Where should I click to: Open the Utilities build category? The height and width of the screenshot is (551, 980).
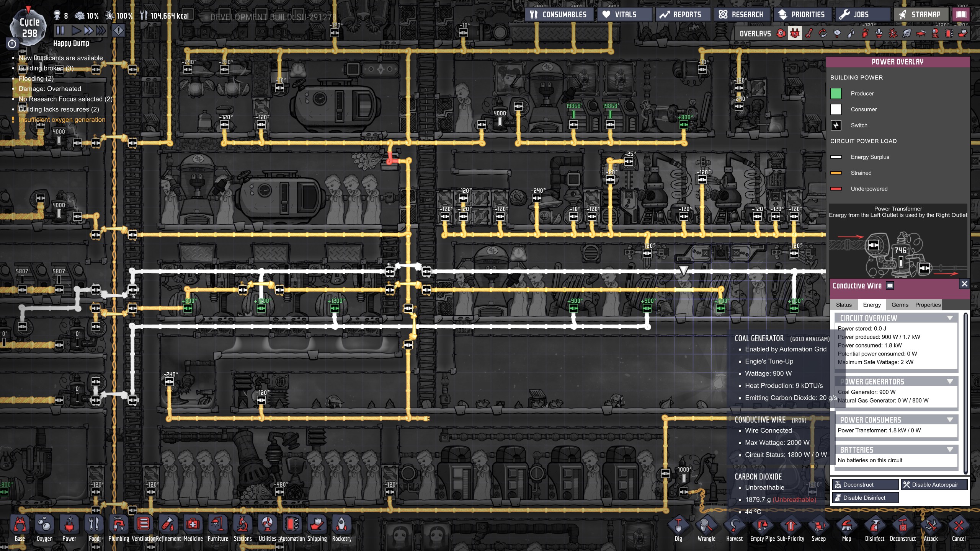point(268,529)
